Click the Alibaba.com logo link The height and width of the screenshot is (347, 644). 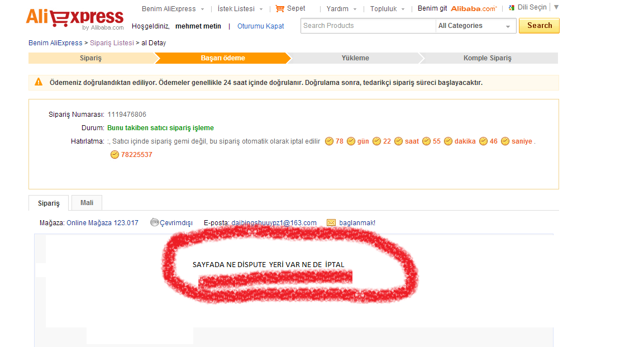pyautogui.click(x=474, y=8)
